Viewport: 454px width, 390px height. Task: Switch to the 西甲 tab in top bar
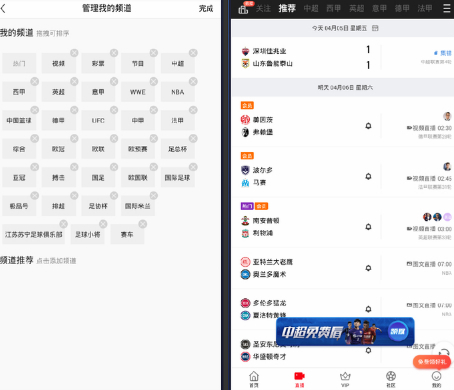pyautogui.click(x=333, y=8)
